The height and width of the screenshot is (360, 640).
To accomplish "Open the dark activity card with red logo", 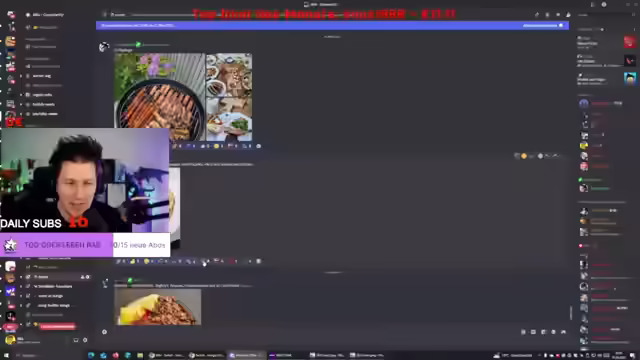I will [629, 60].
